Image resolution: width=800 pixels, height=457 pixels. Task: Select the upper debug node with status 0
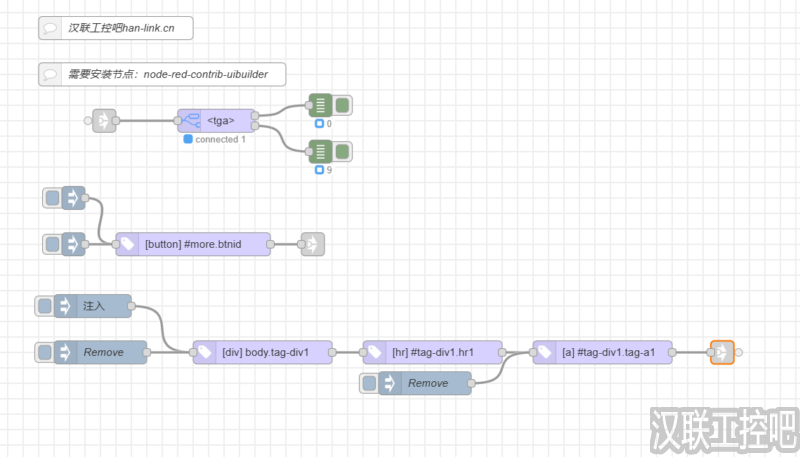coord(319,104)
